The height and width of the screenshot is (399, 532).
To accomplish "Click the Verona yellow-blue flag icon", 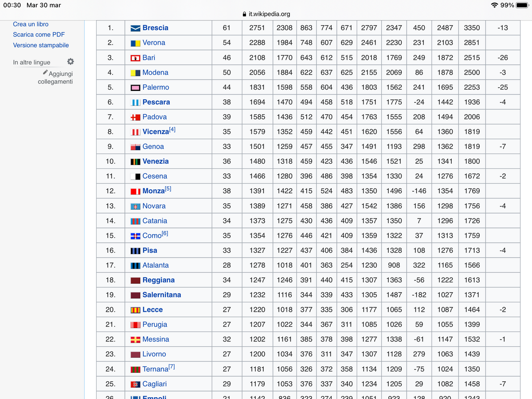I will point(135,43).
